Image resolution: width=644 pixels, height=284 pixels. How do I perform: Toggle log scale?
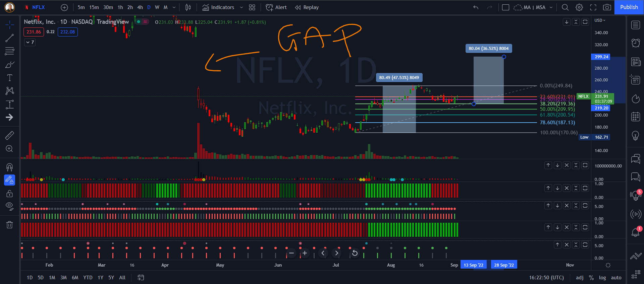click(602, 278)
